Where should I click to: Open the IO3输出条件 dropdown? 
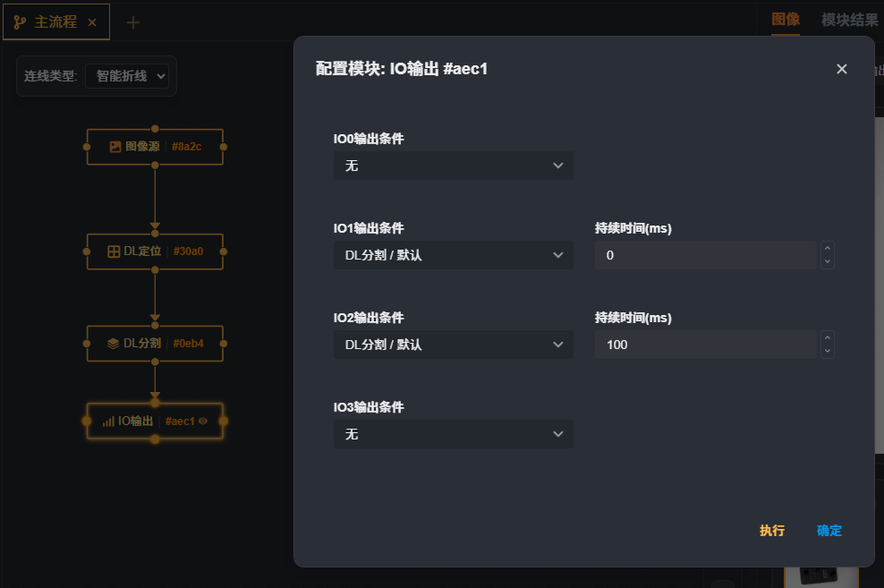point(453,434)
